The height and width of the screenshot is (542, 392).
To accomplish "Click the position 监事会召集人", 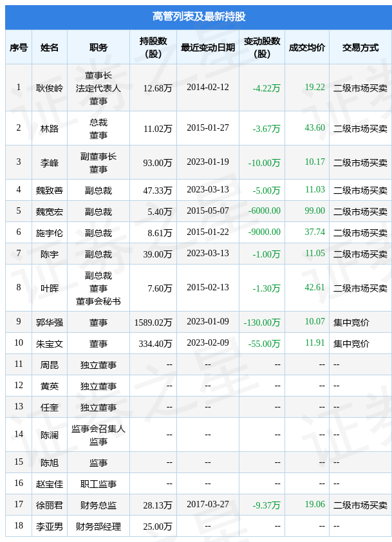I will pyautogui.click(x=98, y=429).
